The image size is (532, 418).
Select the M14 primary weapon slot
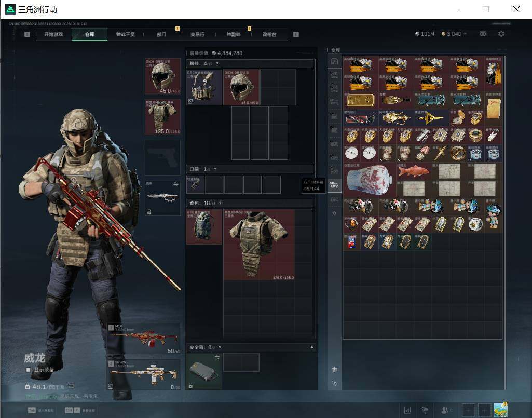[143, 339]
